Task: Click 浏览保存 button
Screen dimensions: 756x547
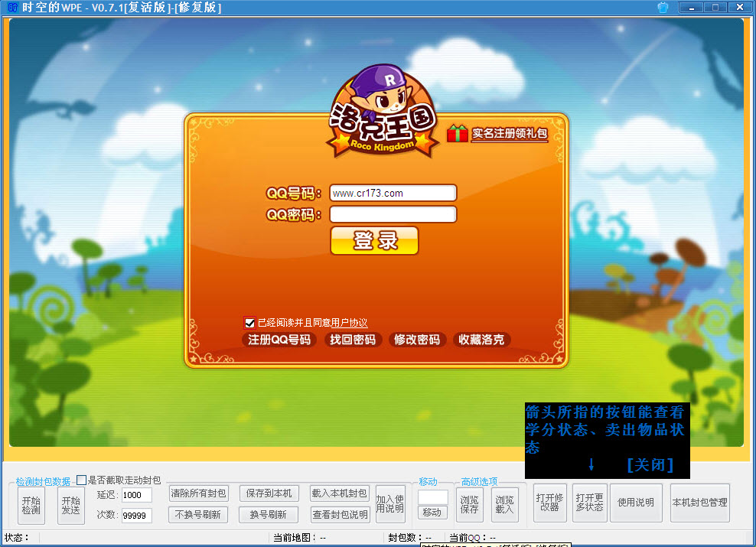Action: [470, 505]
